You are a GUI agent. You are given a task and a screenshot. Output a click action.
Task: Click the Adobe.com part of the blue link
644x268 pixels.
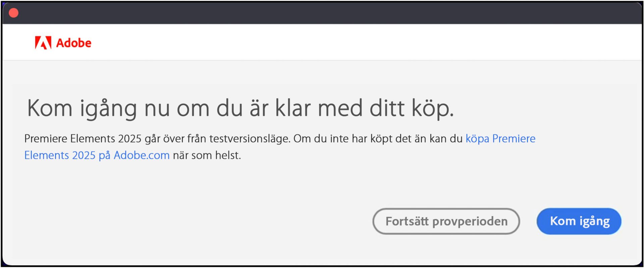click(142, 155)
